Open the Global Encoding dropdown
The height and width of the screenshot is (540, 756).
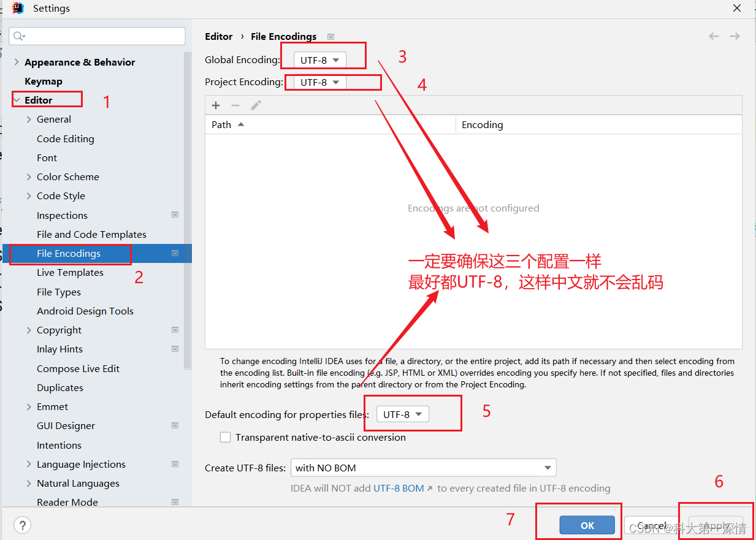[x=320, y=60]
